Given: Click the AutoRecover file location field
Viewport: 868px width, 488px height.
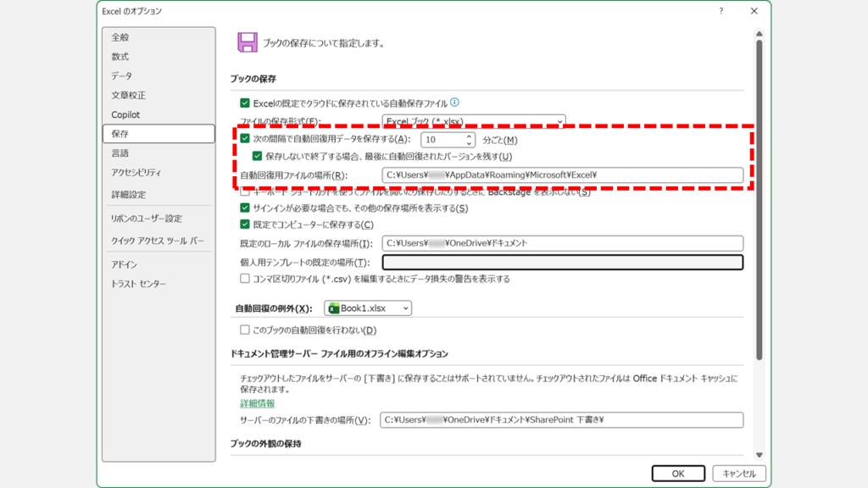Looking at the screenshot, I should [x=563, y=175].
